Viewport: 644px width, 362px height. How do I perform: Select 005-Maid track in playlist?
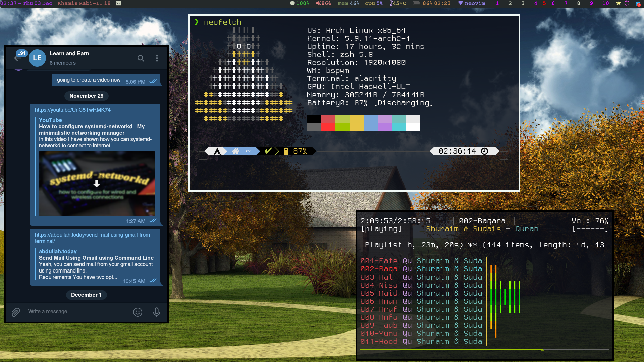pos(379,293)
